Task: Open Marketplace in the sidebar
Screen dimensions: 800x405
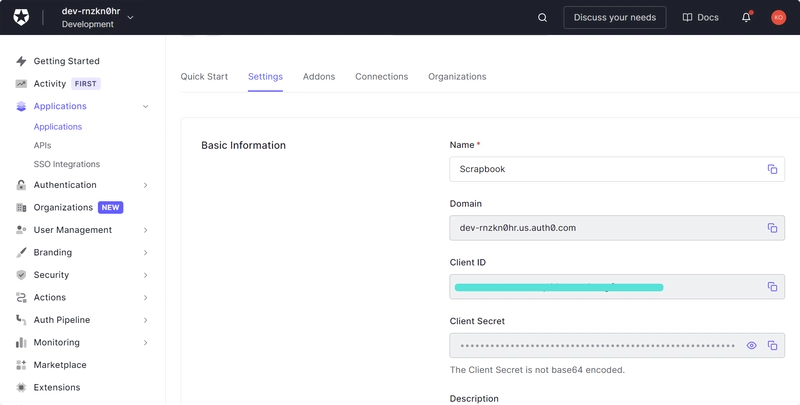Action: [60, 365]
